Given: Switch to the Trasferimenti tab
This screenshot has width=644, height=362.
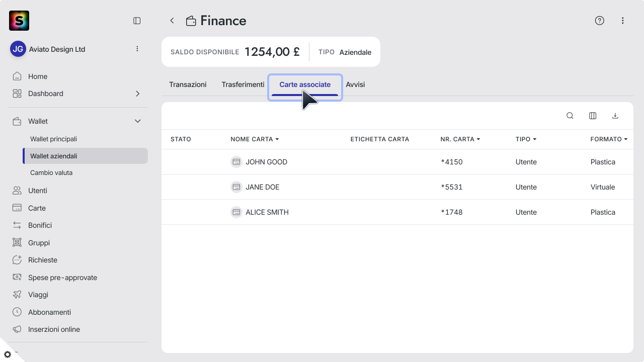Looking at the screenshot, I should tap(243, 84).
